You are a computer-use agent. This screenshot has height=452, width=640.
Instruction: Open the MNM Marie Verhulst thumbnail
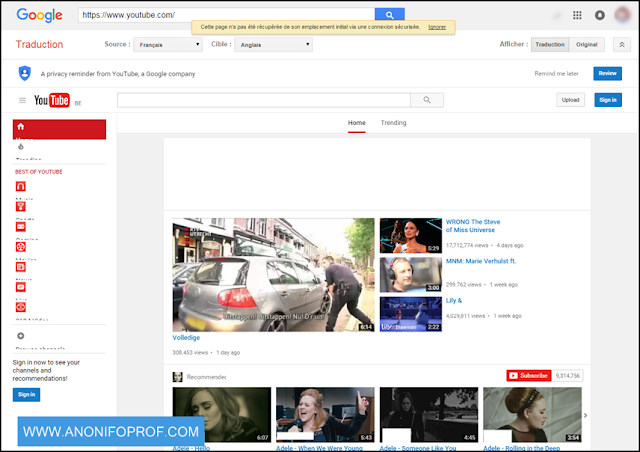point(411,275)
